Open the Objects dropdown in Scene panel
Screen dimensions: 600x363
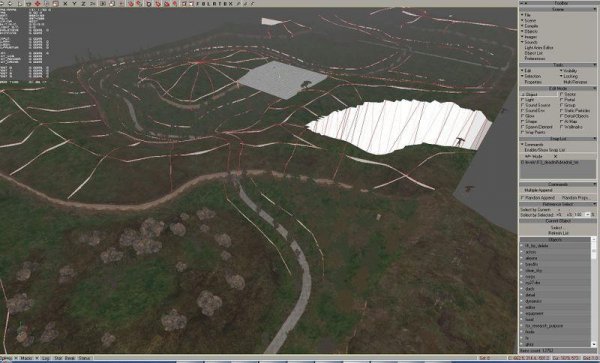529,31
